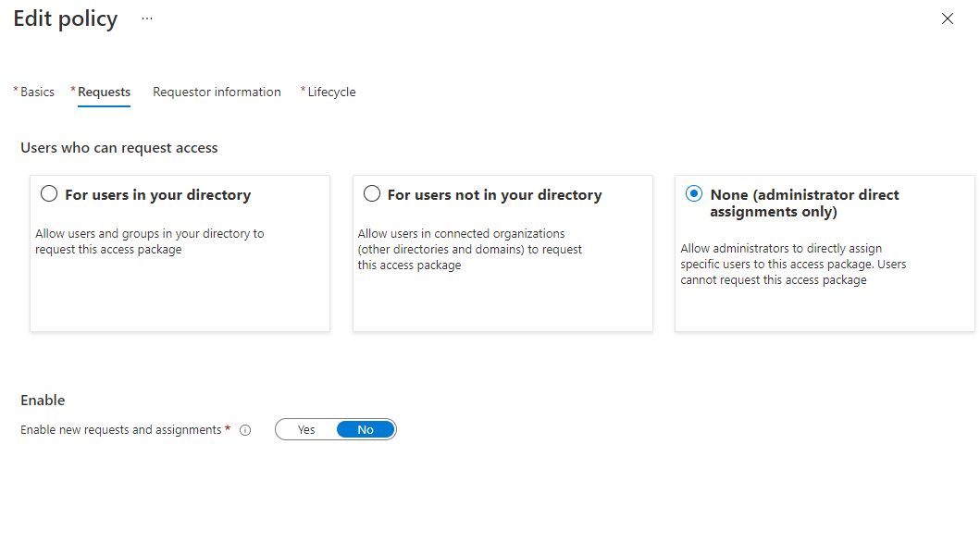Click info icon for Enable new requests

245,430
